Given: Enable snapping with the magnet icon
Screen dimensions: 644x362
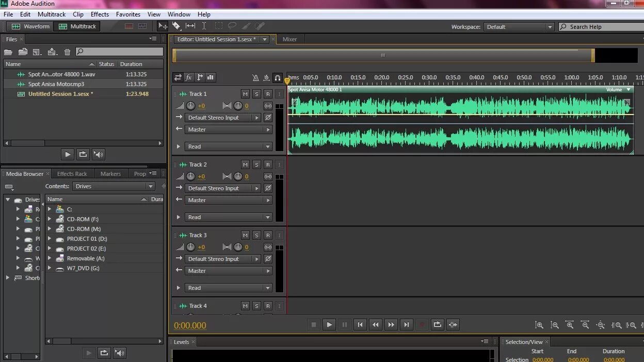Looking at the screenshot, I should pos(278,77).
